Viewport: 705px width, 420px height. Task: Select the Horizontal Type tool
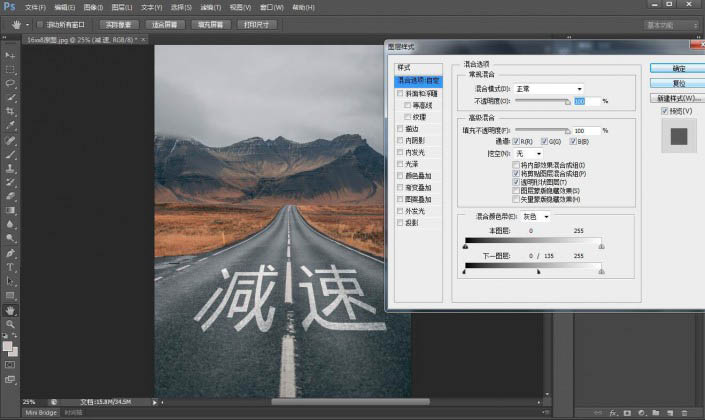coord(10,268)
